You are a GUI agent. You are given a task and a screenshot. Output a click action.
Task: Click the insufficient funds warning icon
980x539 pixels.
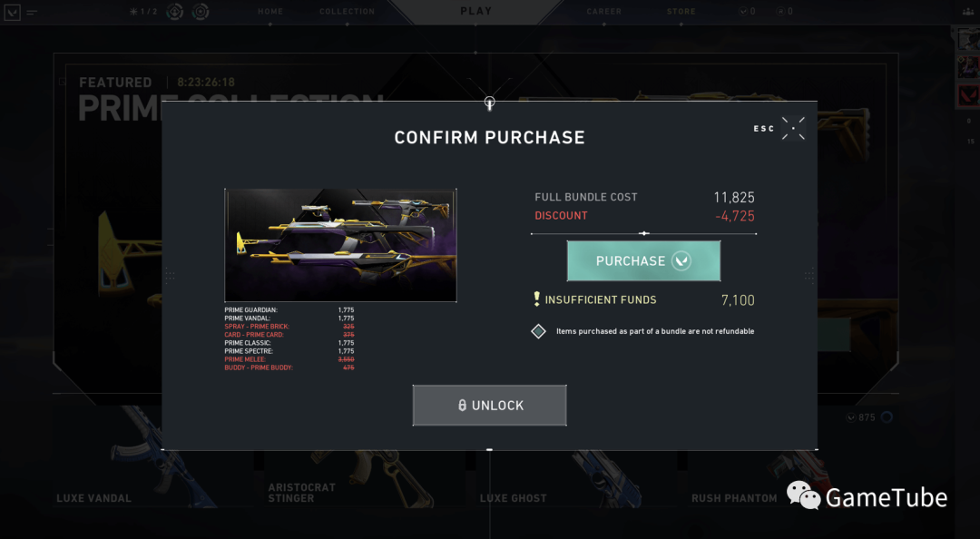pyautogui.click(x=536, y=299)
